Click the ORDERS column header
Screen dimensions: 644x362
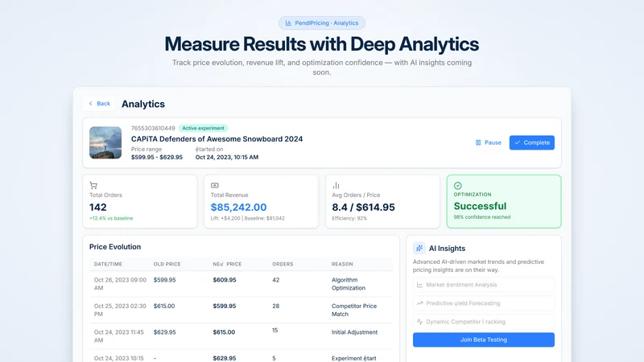(283, 265)
